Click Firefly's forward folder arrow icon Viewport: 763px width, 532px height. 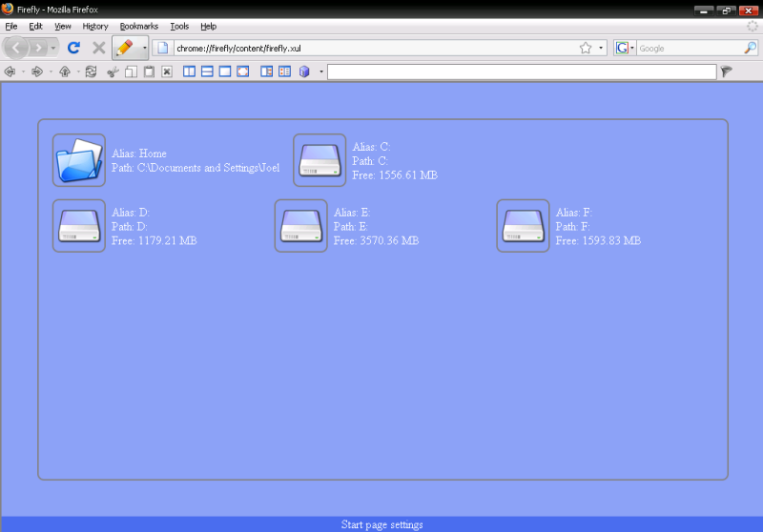tap(37, 72)
